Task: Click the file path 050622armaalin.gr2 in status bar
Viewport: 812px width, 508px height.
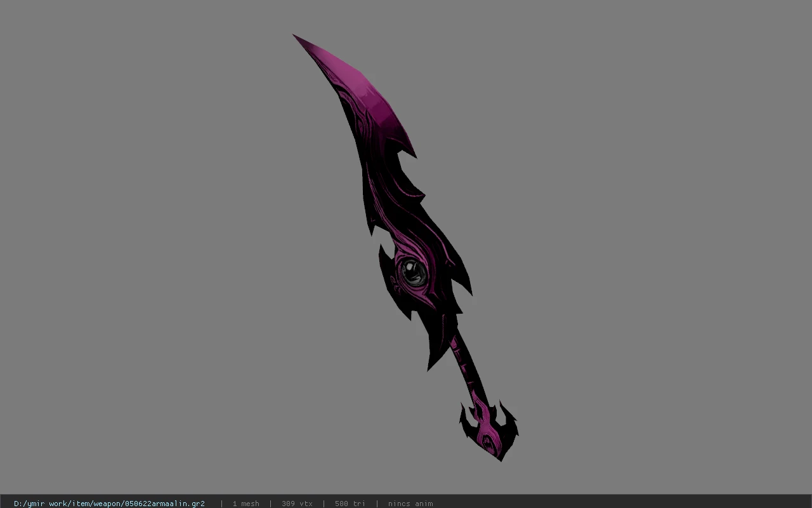Action: coord(109,504)
